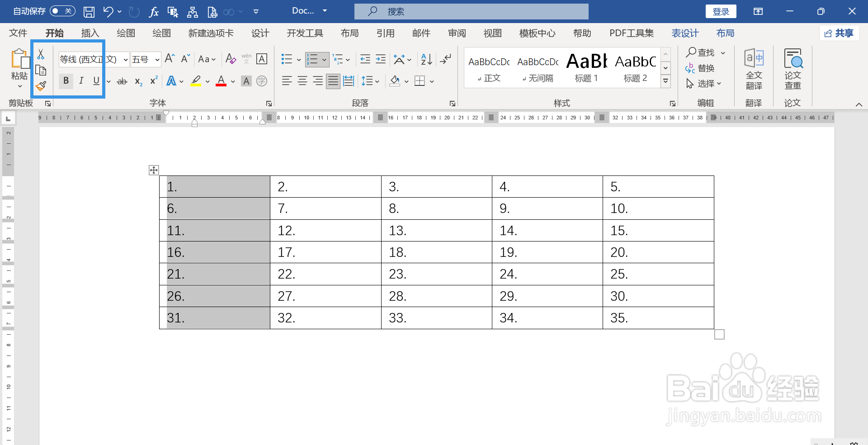Click the enclosed character icon
This screenshot has width=868, height=445.
click(x=262, y=81)
